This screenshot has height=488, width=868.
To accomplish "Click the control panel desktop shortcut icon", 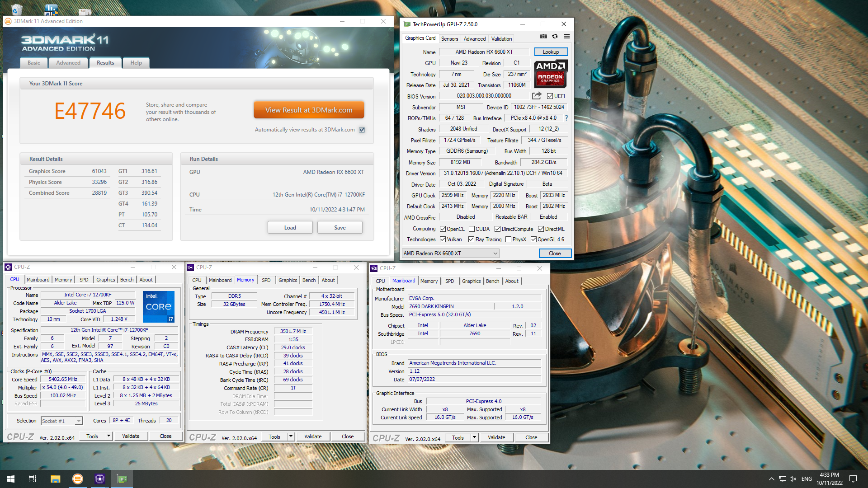I will click(51, 9).
